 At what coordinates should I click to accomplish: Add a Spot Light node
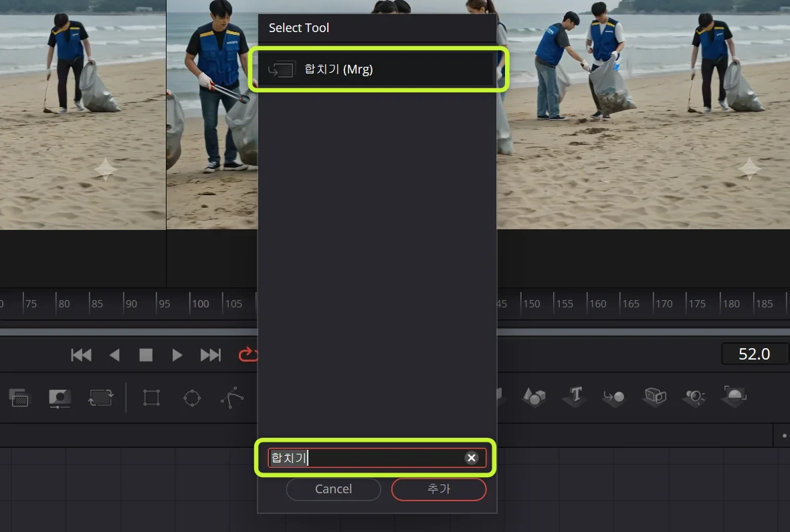pos(694,397)
